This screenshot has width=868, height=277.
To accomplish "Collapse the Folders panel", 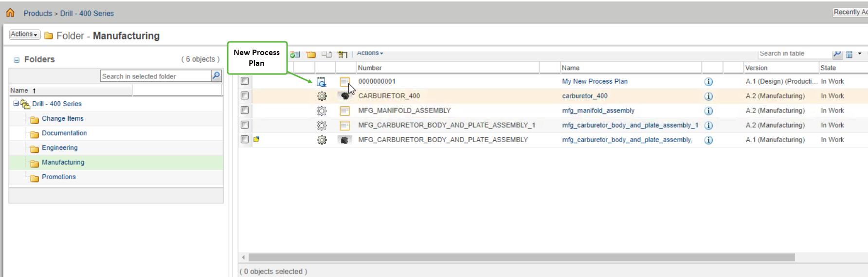I will pos(17,60).
